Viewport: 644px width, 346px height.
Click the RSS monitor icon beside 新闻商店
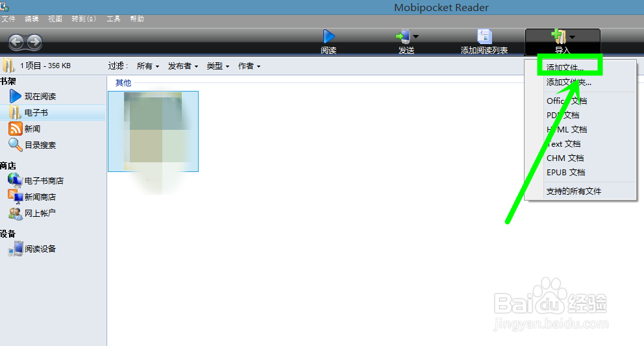(15, 197)
